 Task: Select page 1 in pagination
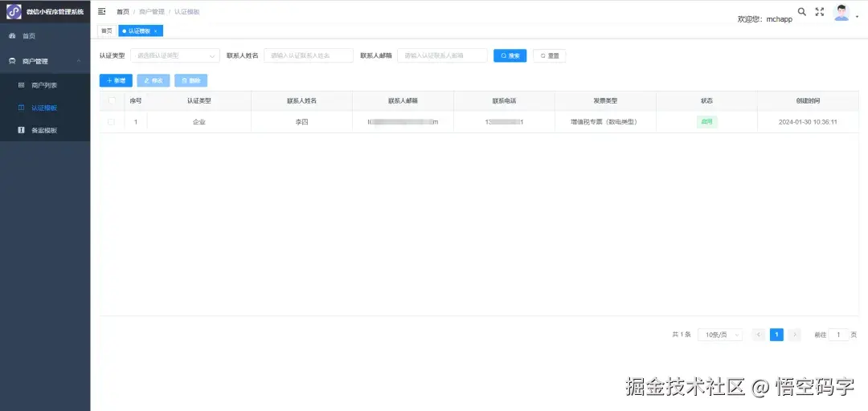[x=776, y=335]
